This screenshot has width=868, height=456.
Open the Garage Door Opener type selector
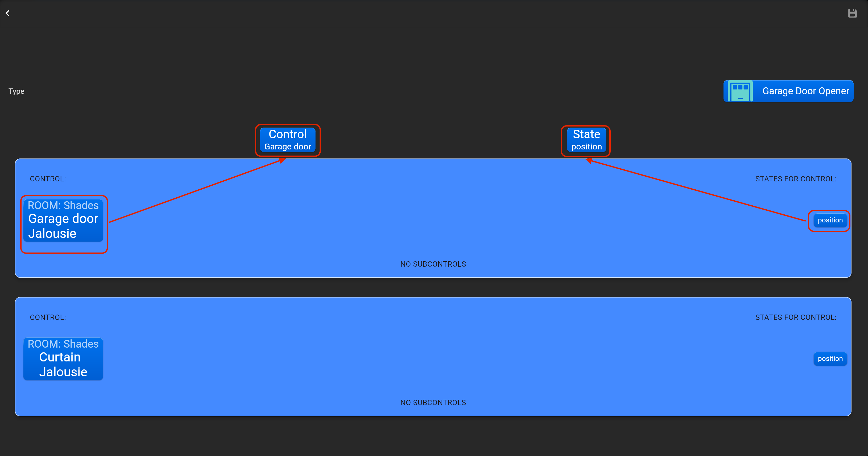tap(805, 91)
